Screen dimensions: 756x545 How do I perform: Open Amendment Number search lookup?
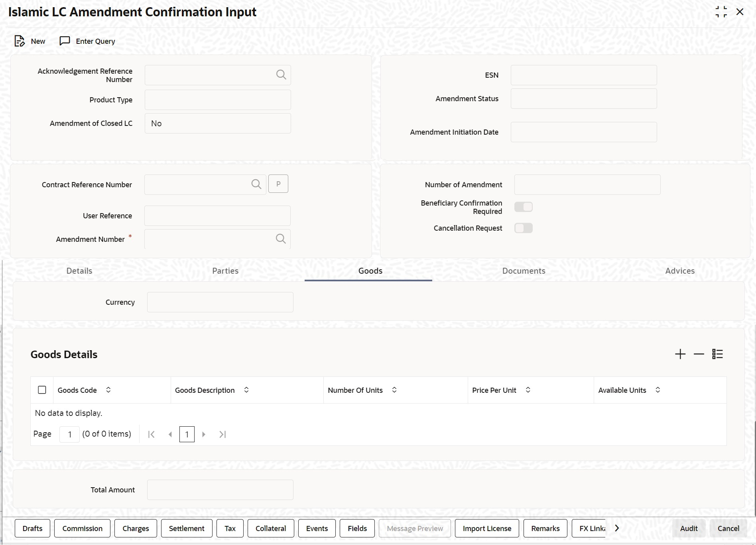click(x=281, y=239)
